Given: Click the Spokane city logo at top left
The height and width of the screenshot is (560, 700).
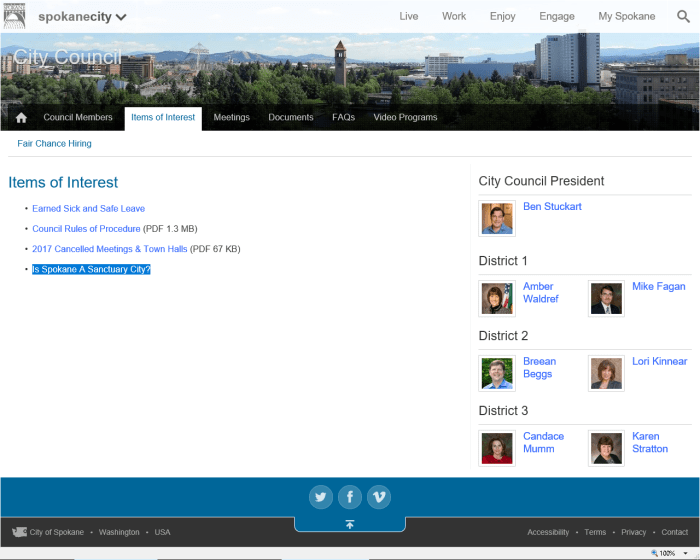Looking at the screenshot, I should tap(15, 16).
